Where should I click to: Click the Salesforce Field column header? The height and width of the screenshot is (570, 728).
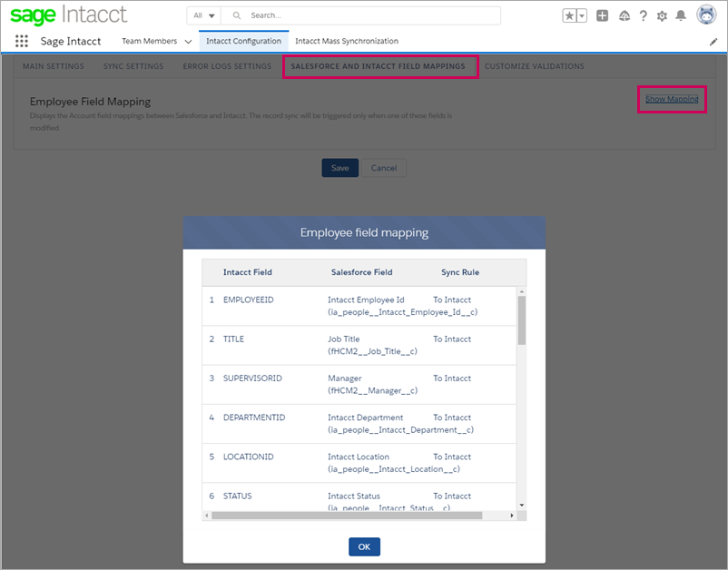click(x=361, y=272)
